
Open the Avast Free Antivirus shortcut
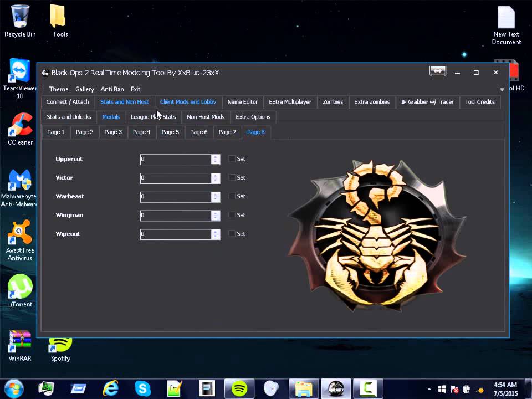[x=20, y=240]
